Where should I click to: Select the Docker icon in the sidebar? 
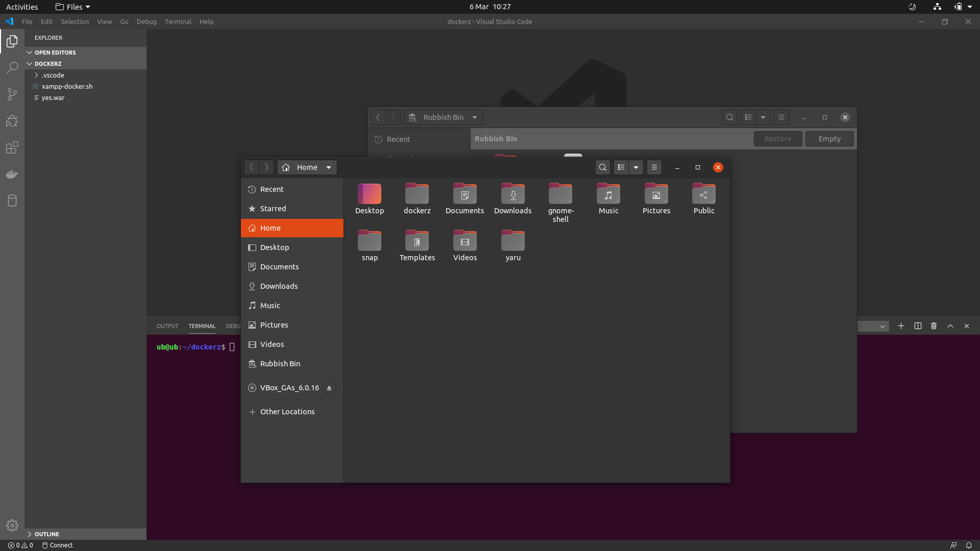[x=12, y=174]
